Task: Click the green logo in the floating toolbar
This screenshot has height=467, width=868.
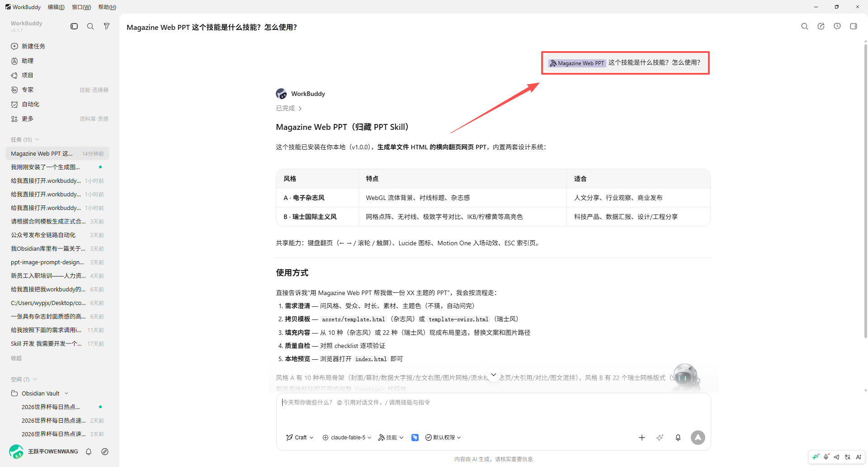Action: point(816,457)
